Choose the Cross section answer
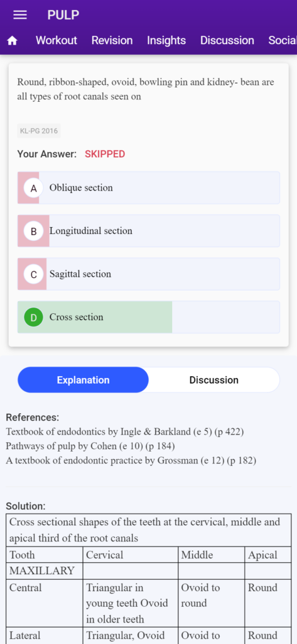 coord(148,317)
